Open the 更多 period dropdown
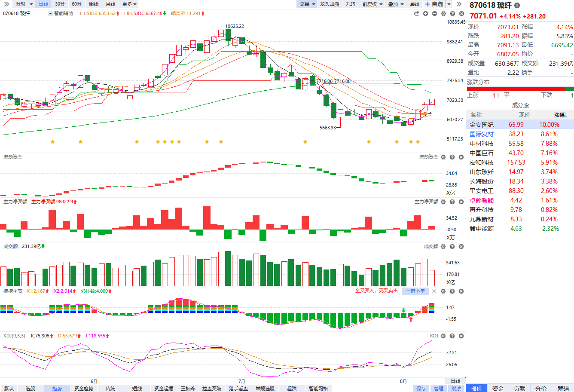Image resolution: width=574 pixels, height=392 pixels. (129, 4)
